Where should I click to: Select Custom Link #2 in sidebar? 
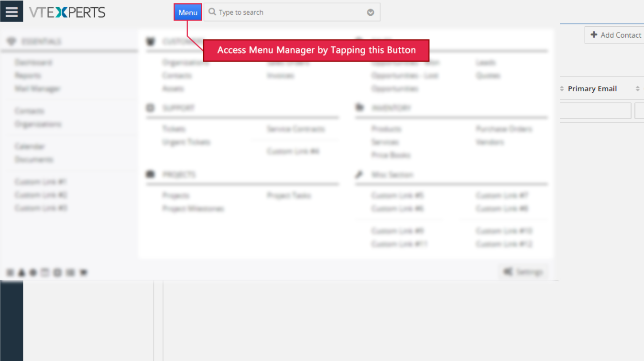tap(41, 195)
